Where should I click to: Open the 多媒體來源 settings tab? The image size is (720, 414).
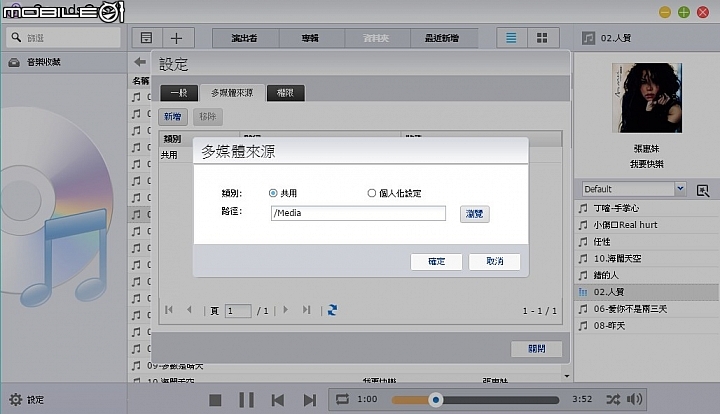(232, 93)
